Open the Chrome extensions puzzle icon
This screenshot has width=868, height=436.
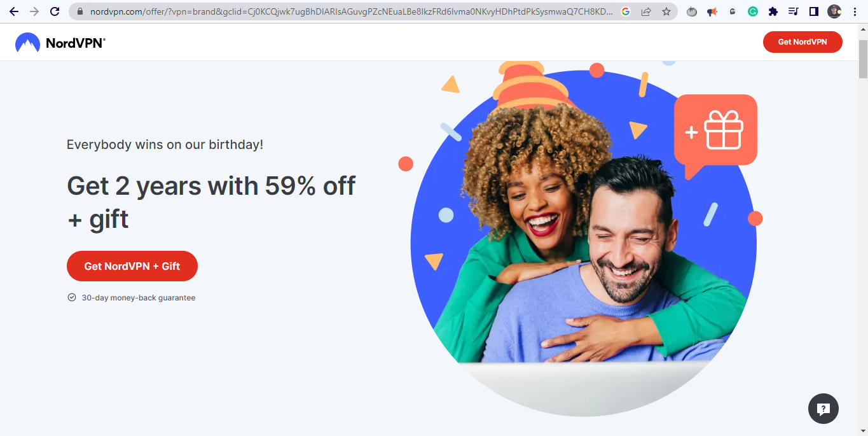[x=773, y=11]
